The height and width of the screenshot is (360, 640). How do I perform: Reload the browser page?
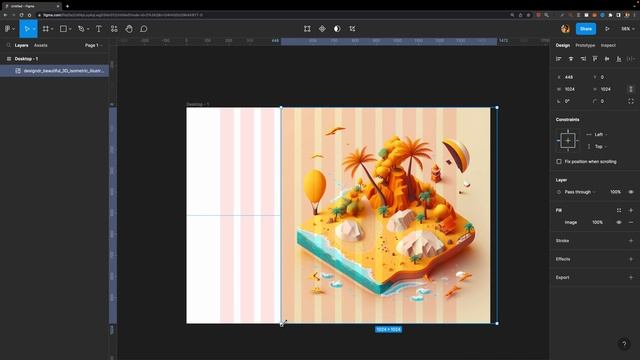click(21, 15)
